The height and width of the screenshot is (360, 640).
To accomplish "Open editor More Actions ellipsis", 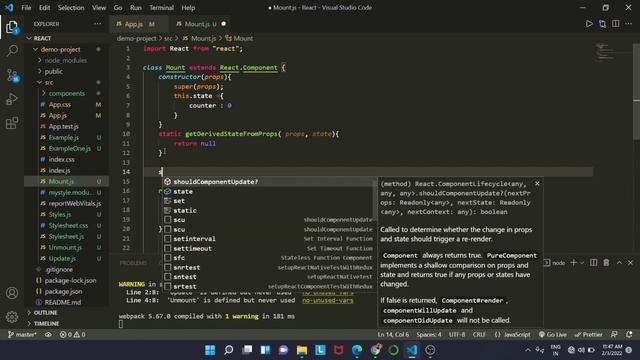I will coord(629,24).
